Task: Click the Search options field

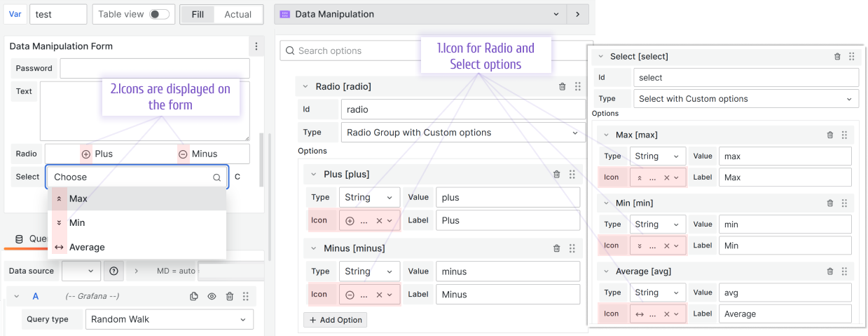Action: point(357,51)
